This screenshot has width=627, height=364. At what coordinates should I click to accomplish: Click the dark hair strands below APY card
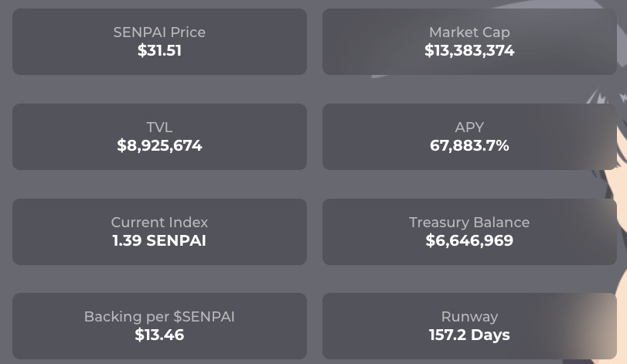point(605,182)
